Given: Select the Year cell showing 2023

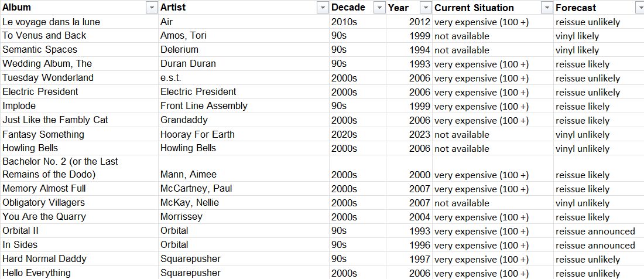Looking at the screenshot, I should click(409, 134).
